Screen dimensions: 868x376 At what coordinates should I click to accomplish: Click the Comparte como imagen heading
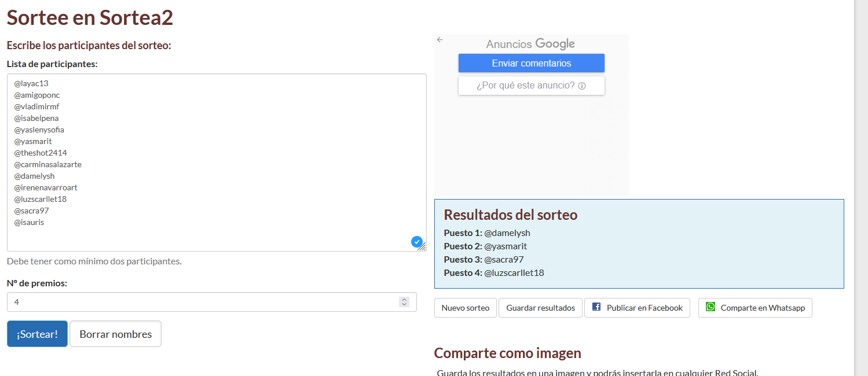click(x=507, y=353)
